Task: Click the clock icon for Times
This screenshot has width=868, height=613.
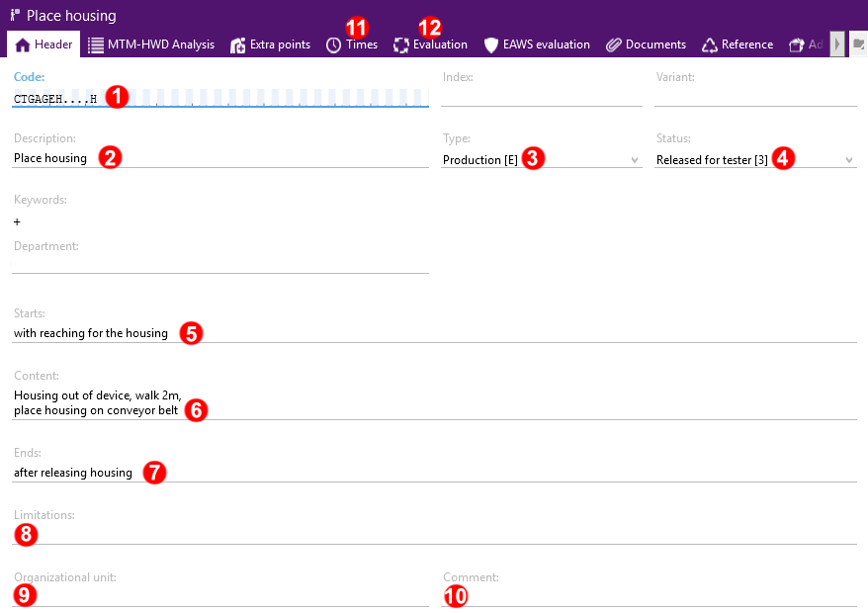Action: click(x=334, y=44)
